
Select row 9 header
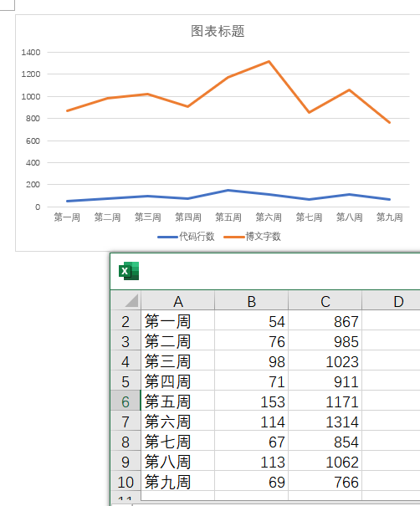click(x=125, y=461)
